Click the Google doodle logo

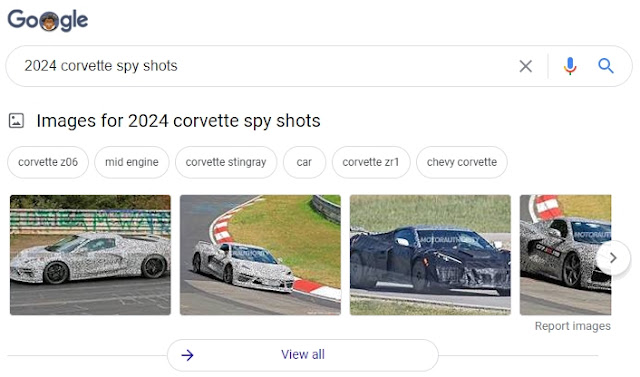pos(48,20)
